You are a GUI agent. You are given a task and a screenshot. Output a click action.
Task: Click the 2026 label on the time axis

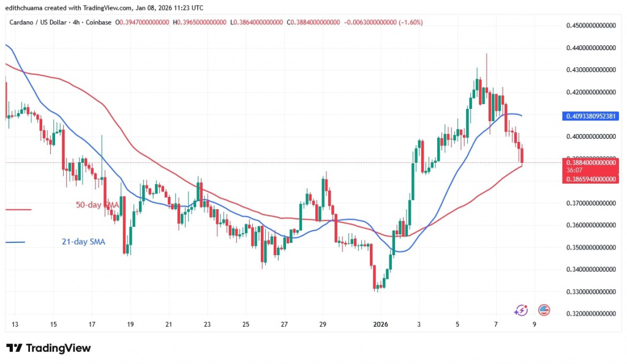381,325
